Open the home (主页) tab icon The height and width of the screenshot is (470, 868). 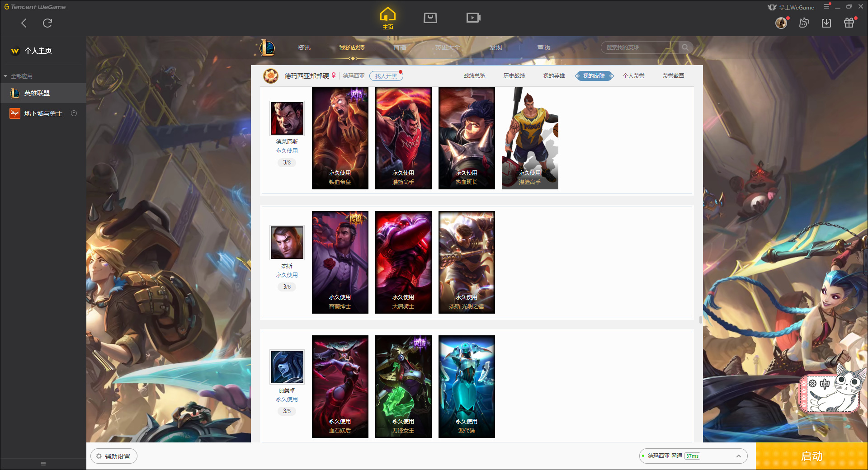tap(388, 18)
